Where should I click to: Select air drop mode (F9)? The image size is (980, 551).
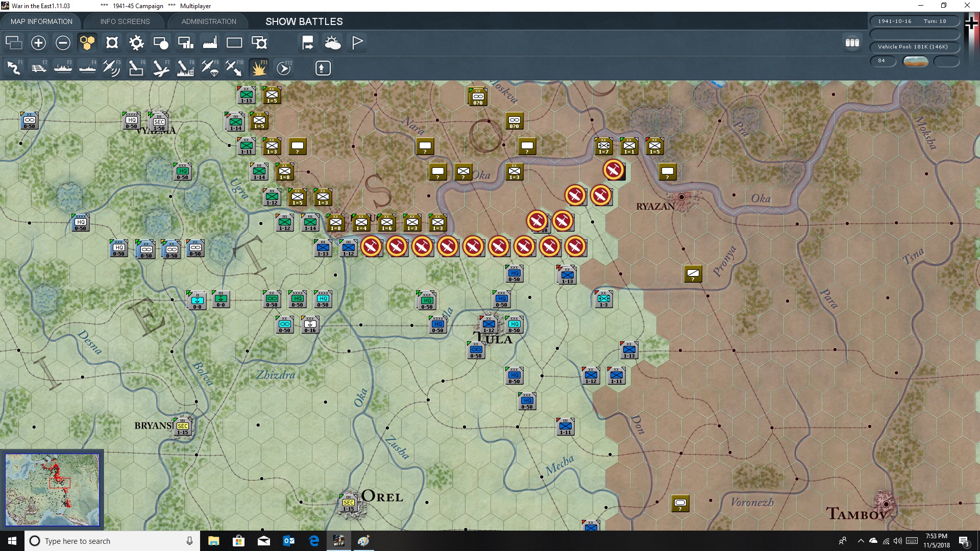tap(209, 67)
